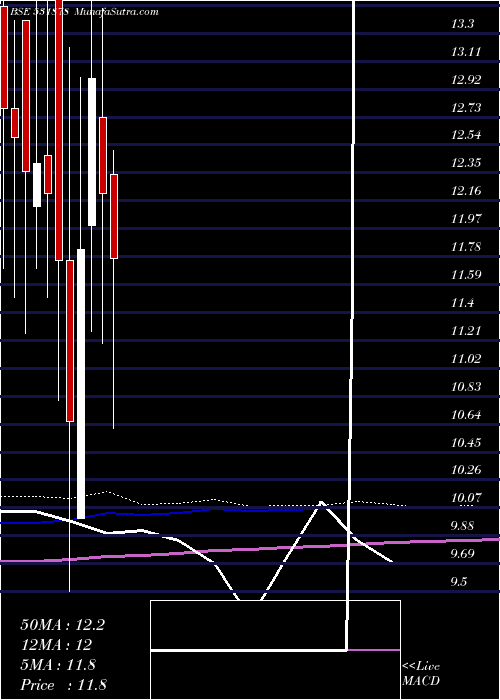Viewport: 500px width, 700px height.
Task: Click the 9.69 price axis label
Action: 464,554
